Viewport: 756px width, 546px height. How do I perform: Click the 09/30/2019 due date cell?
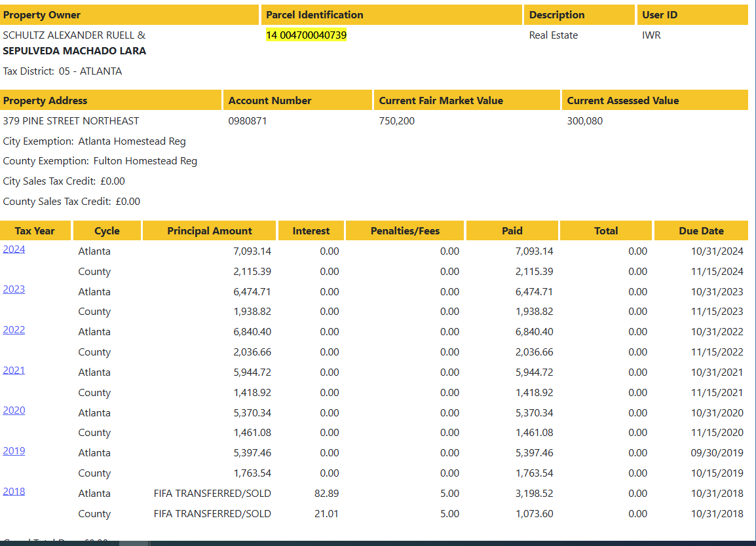pos(717,453)
